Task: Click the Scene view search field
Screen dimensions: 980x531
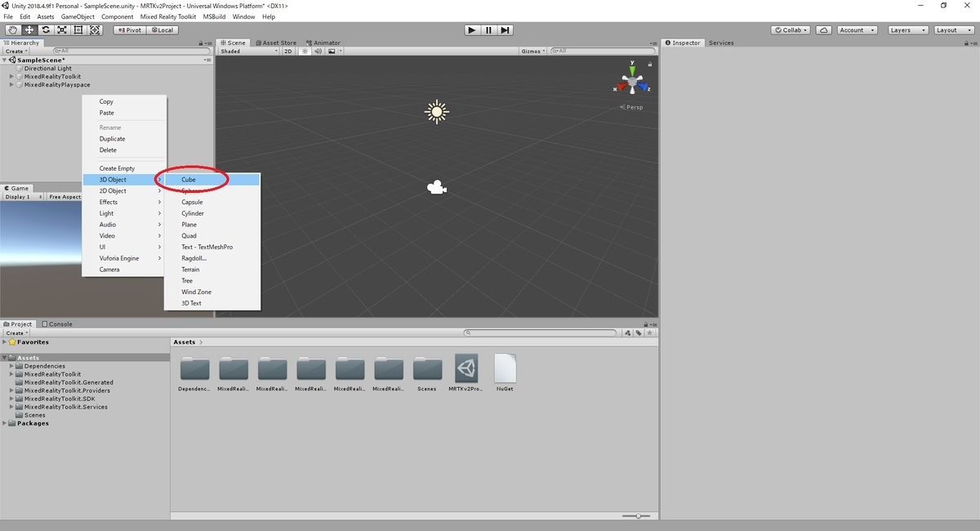Action: click(603, 51)
